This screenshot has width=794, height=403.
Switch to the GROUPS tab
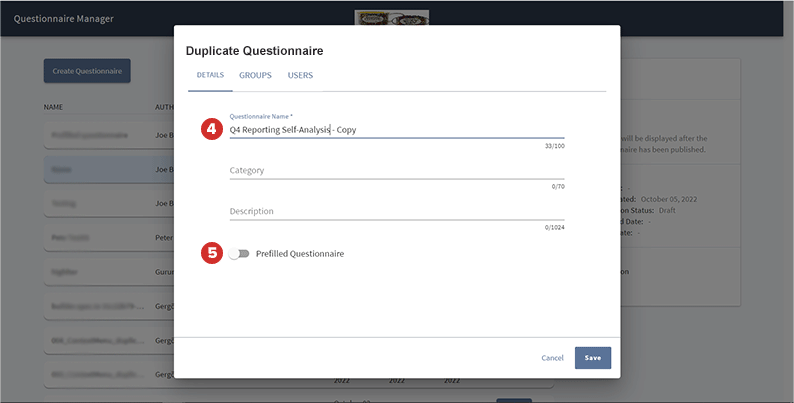pyautogui.click(x=255, y=75)
